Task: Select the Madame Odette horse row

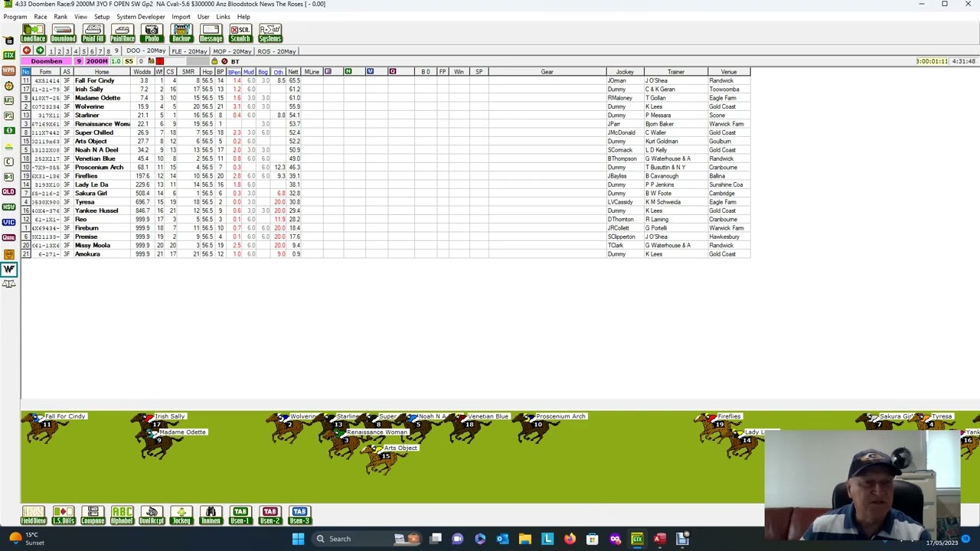Action: 386,98
